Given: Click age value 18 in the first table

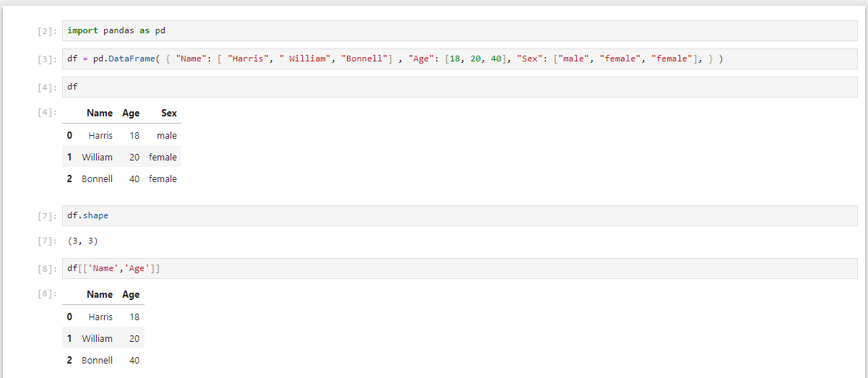Looking at the screenshot, I should tap(134, 135).
